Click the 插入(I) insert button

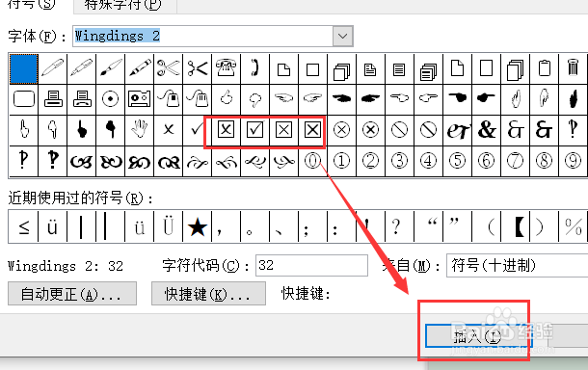[x=478, y=336]
